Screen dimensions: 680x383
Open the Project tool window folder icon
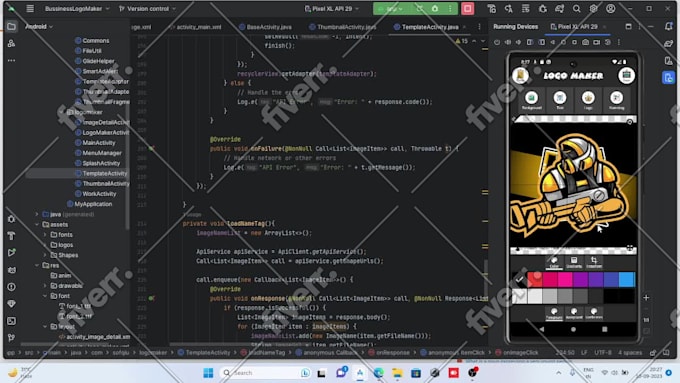click(12, 27)
